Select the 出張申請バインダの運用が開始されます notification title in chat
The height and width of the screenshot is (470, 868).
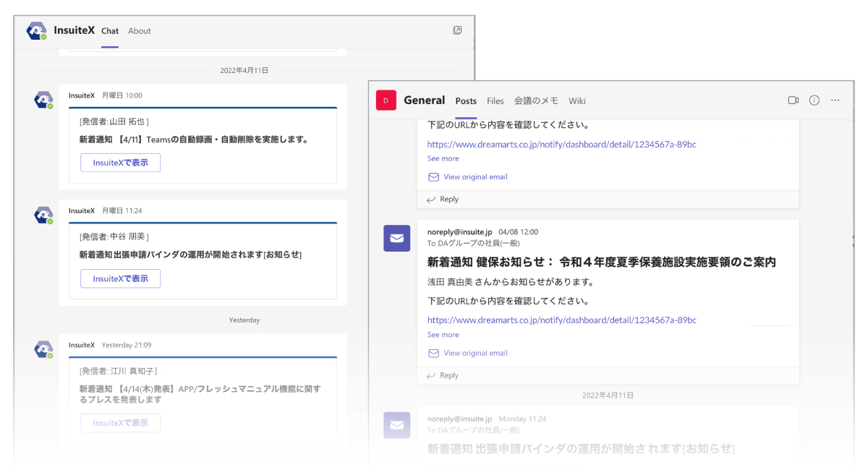point(190,255)
